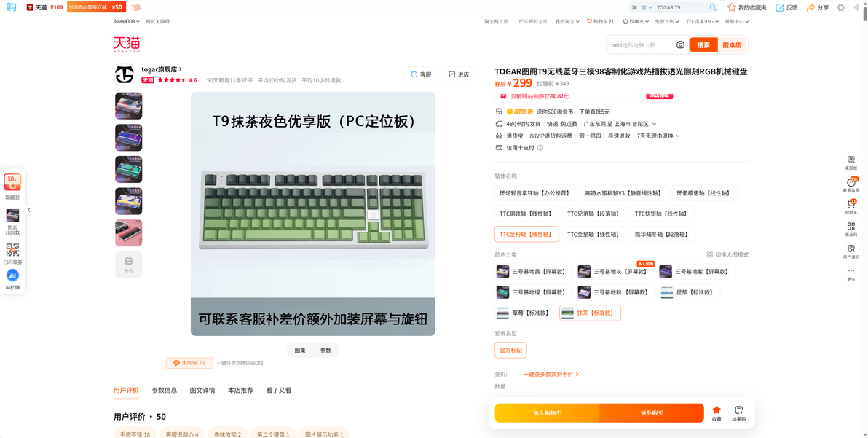
Task: Click the 参数 icon below thumbnails
Action: click(x=128, y=265)
